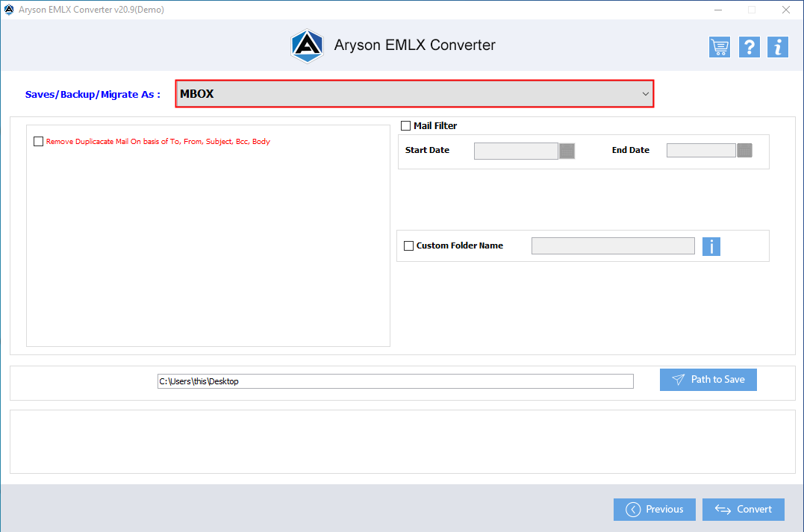Viewport: 804px width, 532px height.
Task: Click the Aryson logo in header
Action: (307, 46)
